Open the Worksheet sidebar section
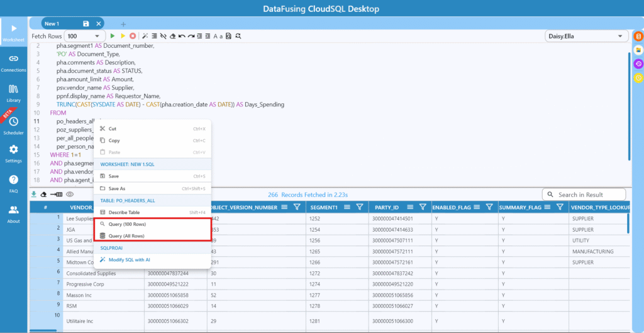The image size is (644, 333). pos(14,33)
